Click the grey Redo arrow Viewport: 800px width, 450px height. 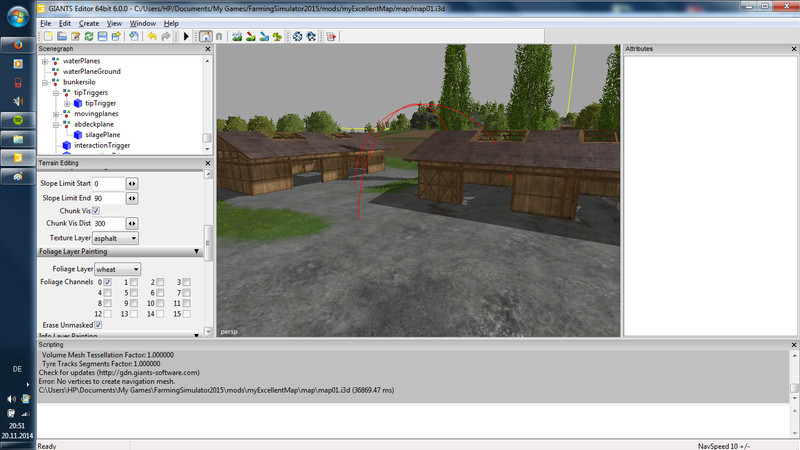[x=166, y=36]
